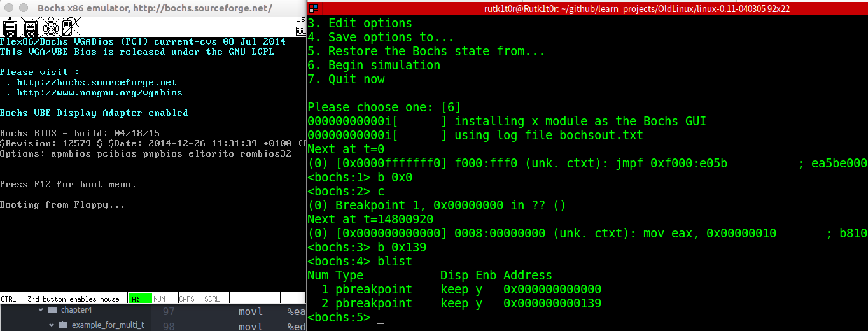
Task: Click the mouse capture icon in Bochs toolbar
Action: click(71, 27)
